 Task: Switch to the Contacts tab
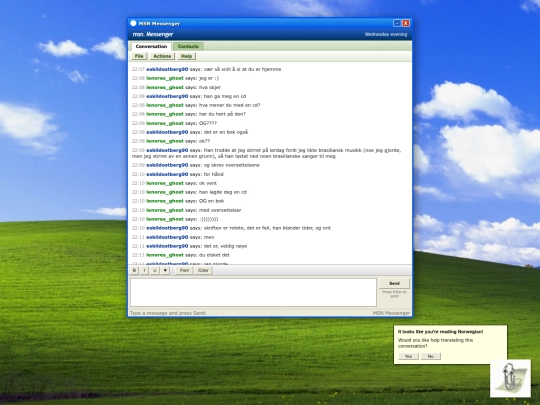coord(188,46)
